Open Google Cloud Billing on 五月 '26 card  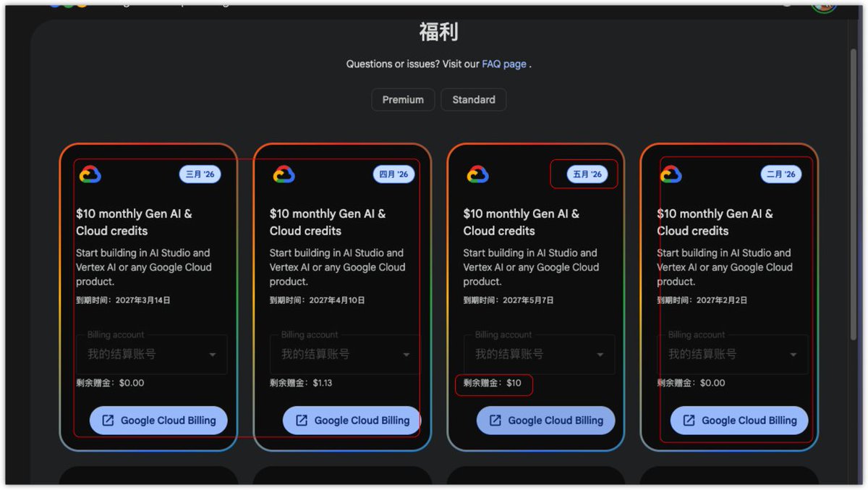545,421
